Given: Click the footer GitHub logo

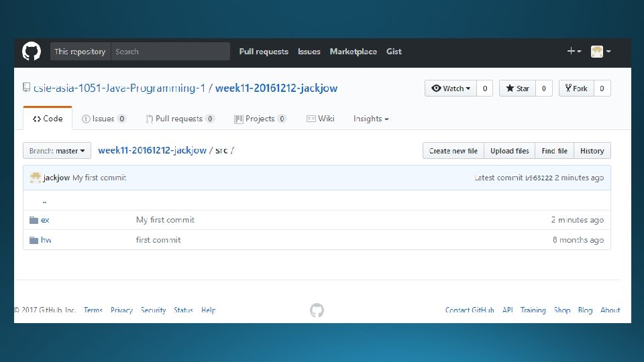Looking at the screenshot, I should point(317,310).
